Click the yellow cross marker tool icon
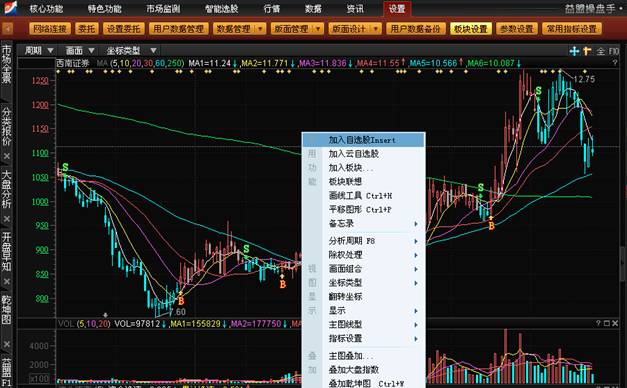This screenshot has width=627, height=388. (x=587, y=51)
